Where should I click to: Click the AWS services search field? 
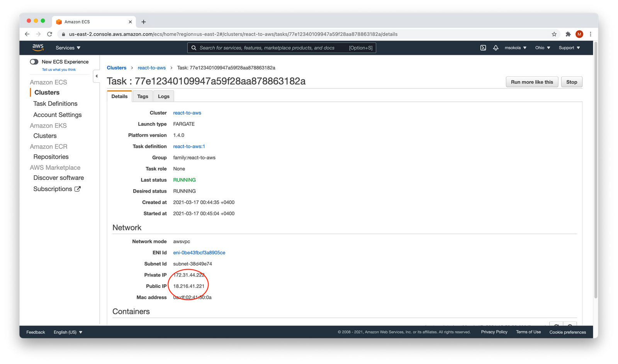pos(270,48)
